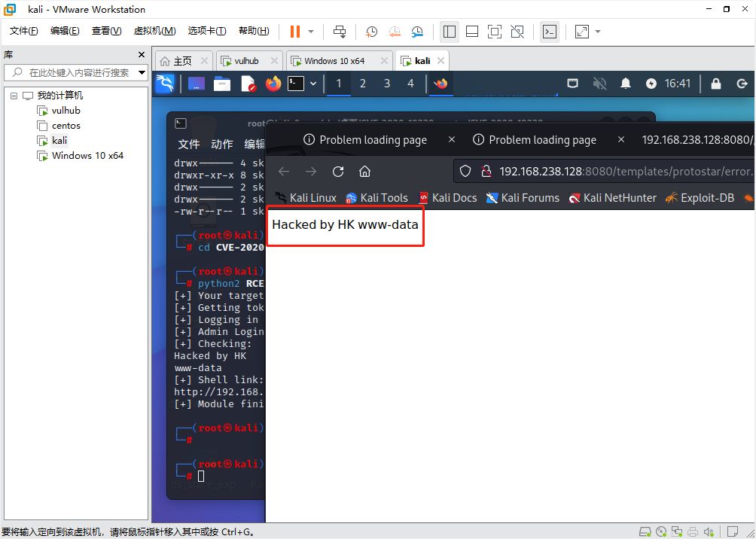Click the show desktop icon in Kali panel
Screen dimensions: 756x539
point(197,84)
